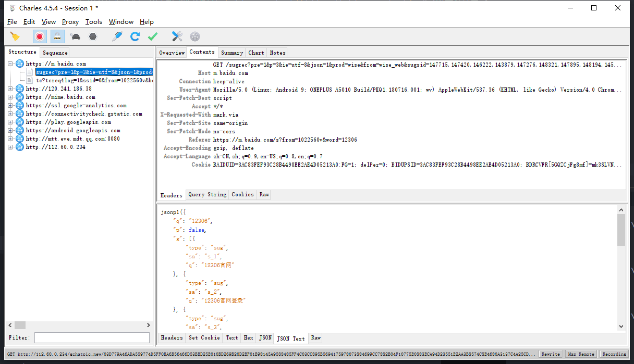Viewport: 634px width, 364px height.
Task: Click the Map Remote status button
Action: pos(581,354)
